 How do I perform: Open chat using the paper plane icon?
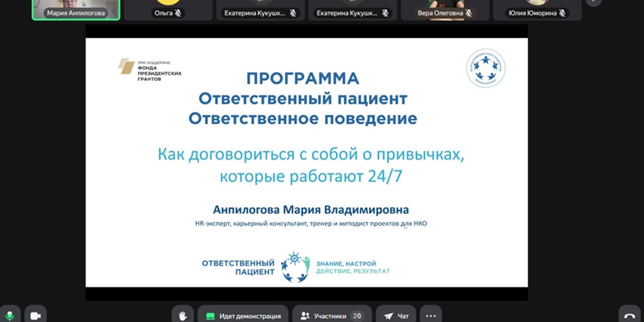388,315
